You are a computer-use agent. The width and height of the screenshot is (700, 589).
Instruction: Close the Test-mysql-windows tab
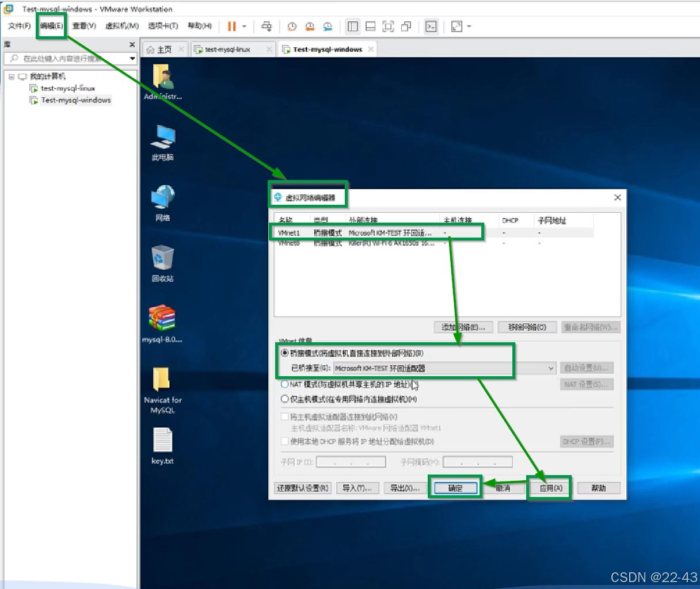[371, 49]
